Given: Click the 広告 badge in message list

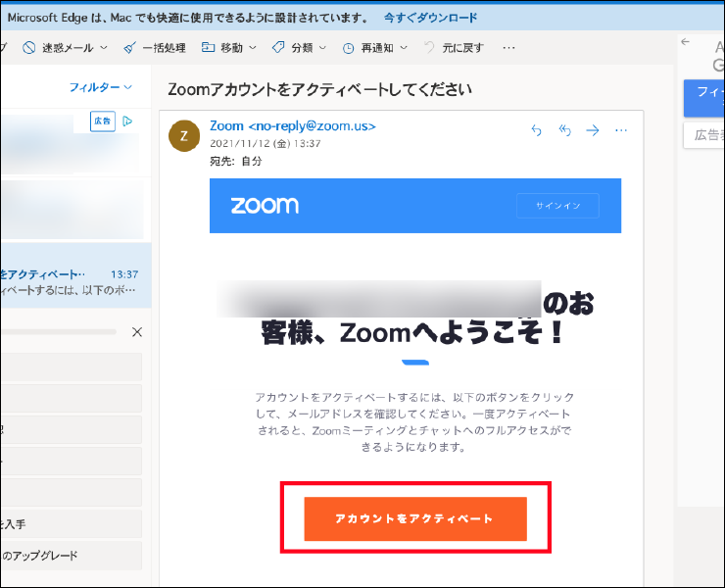Looking at the screenshot, I should click(103, 122).
